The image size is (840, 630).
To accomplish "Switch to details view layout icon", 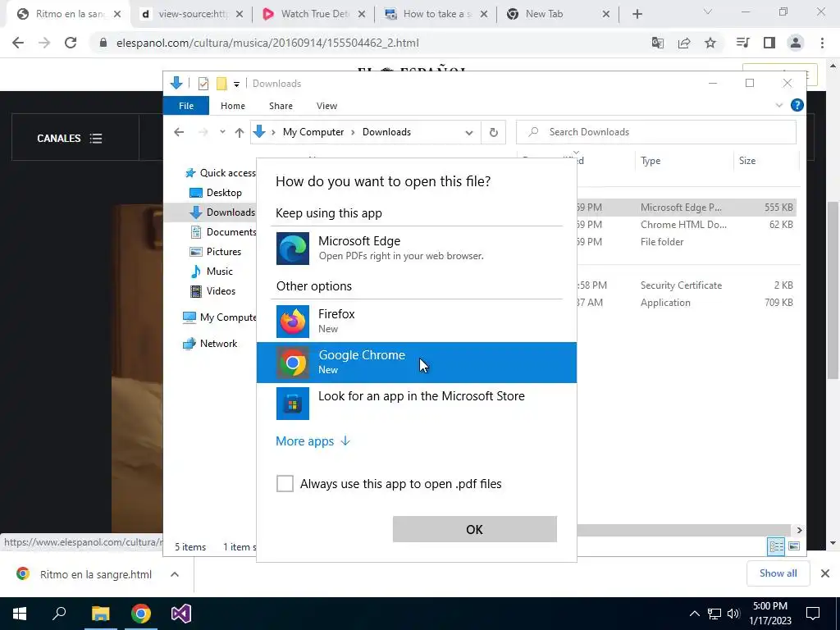I will pyautogui.click(x=776, y=546).
